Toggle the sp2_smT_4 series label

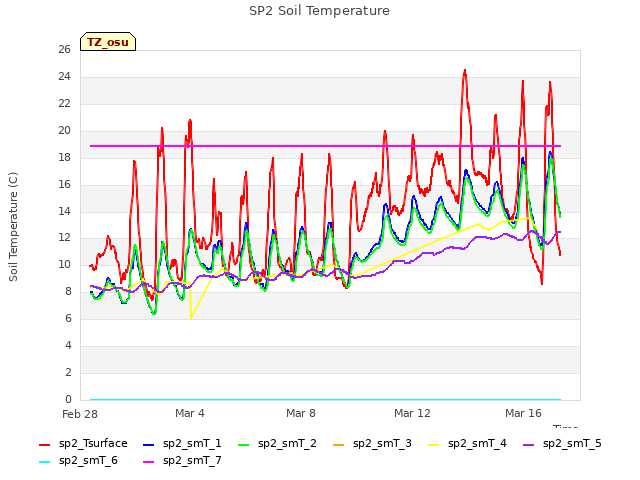(x=477, y=443)
